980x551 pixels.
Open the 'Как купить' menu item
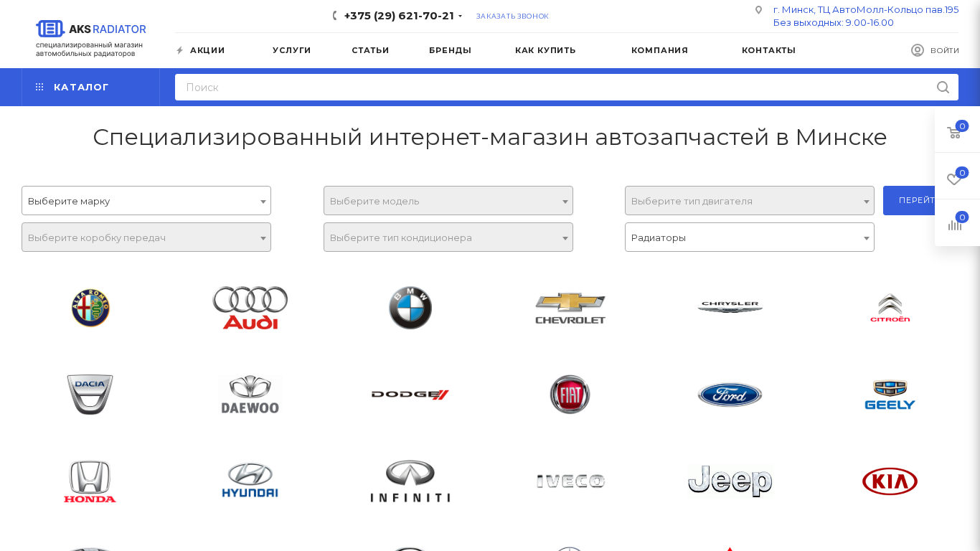[545, 50]
